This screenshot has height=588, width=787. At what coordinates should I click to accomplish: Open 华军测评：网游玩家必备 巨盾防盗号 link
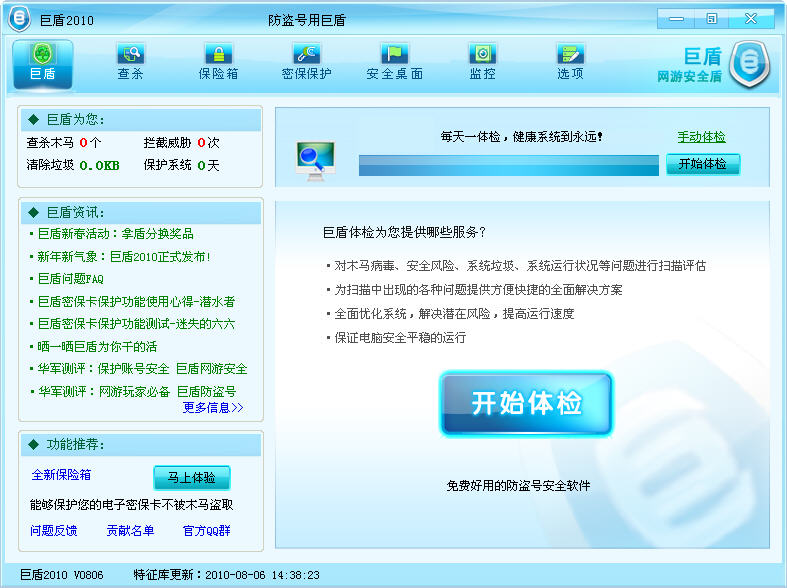pyautogui.click(x=137, y=391)
